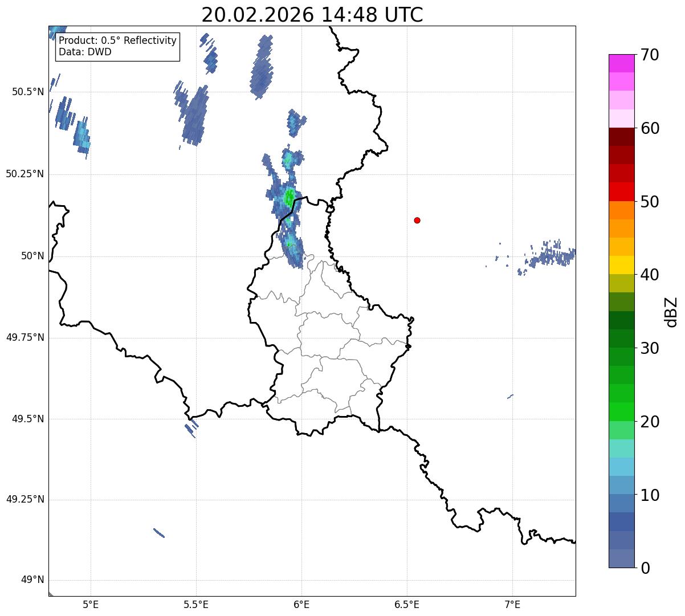Click the 5.5°E longitude label
This screenshot has height=616, width=685.
pyautogui.click(x=197, y=605)
